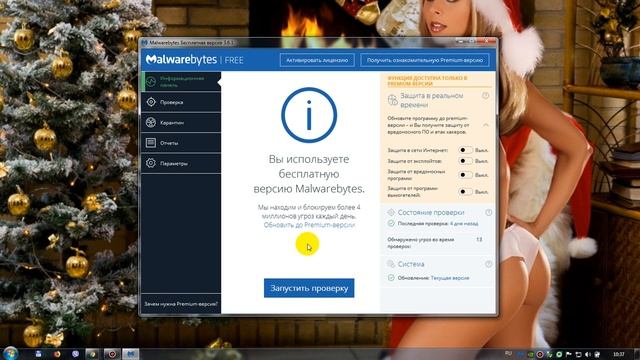Follow the Обновить до Premium-версии link

[x=309, y=225]
